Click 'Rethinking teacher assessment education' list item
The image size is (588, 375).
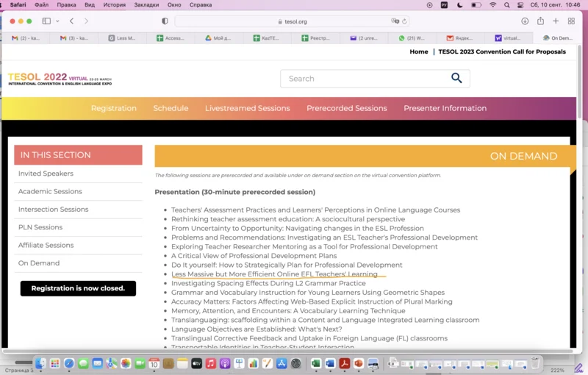(288, 219)
